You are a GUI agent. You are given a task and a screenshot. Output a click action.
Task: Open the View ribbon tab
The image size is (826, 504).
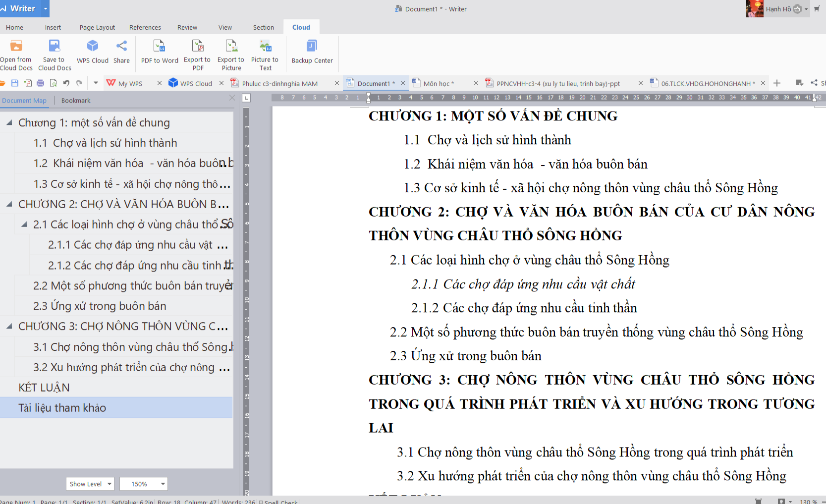point(225,27)
